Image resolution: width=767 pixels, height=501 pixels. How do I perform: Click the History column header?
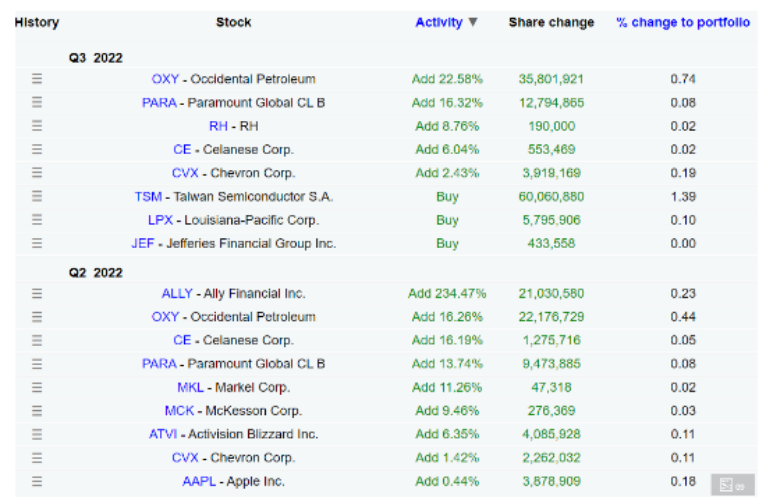(37, 22)
